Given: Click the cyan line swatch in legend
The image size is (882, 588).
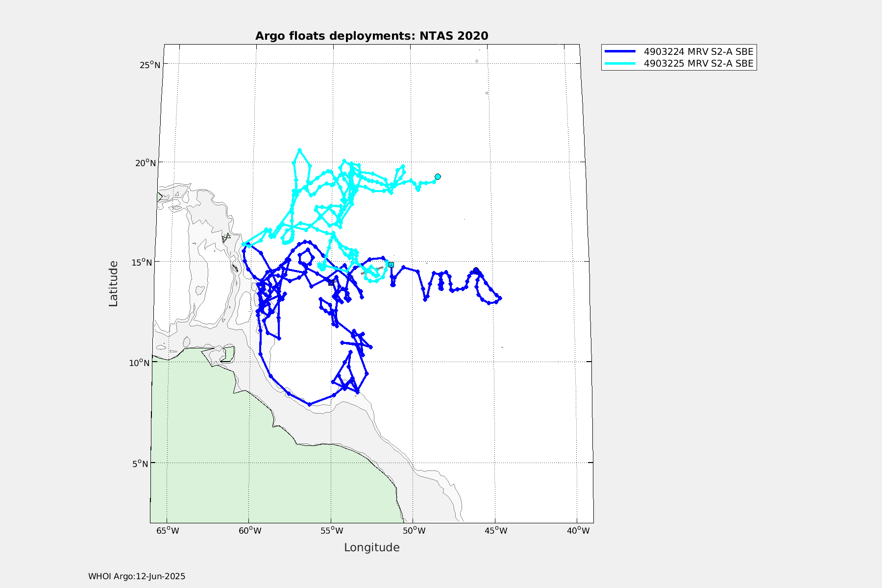Looking at the screenshot, I should point(620,64).
